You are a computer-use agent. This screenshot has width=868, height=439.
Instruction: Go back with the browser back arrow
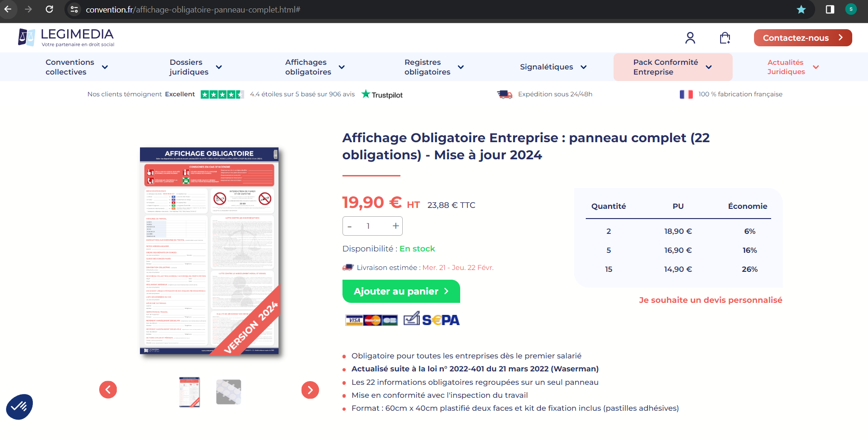8,9
